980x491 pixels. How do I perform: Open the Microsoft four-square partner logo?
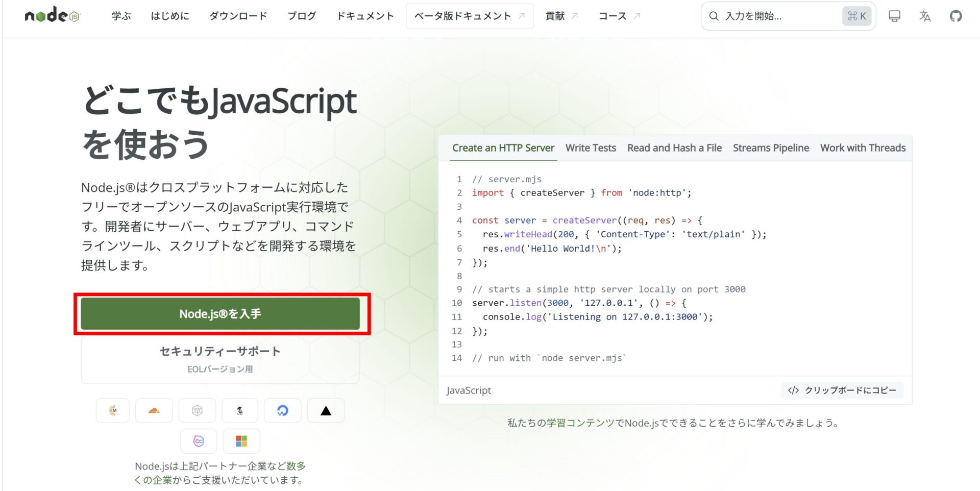click(x=241, y=441)
